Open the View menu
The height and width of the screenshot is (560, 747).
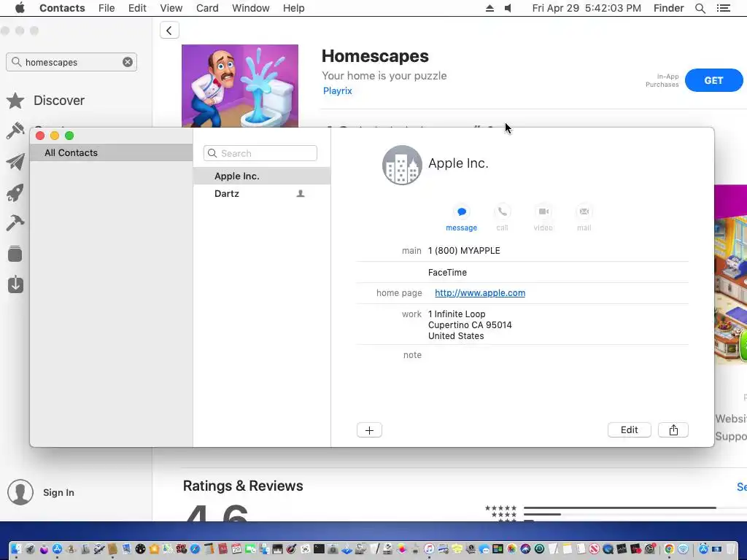[171, 8]
